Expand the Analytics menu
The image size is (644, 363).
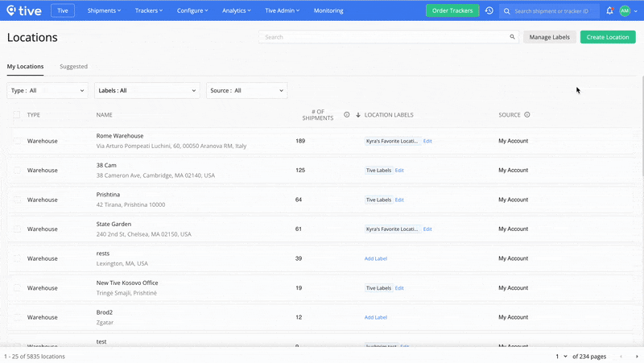(236, 10)
